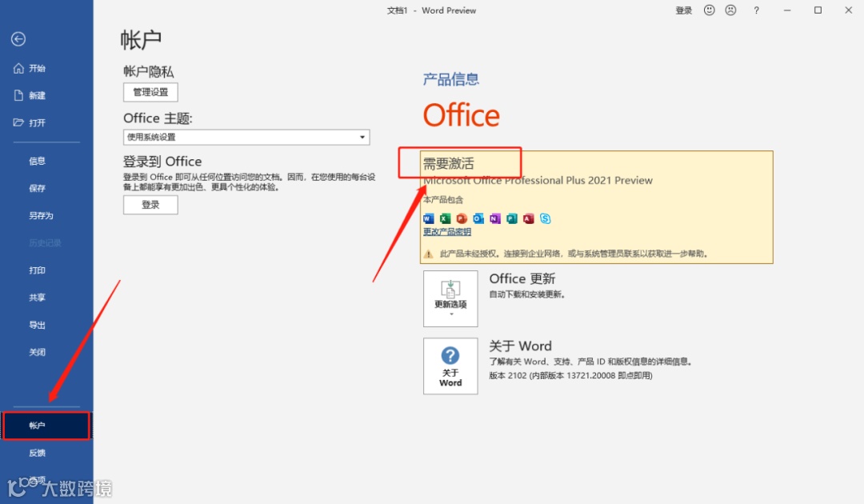Click the Skype app icon in product list
Viewport: 864px width, 504px height.
tap(545, 218)
